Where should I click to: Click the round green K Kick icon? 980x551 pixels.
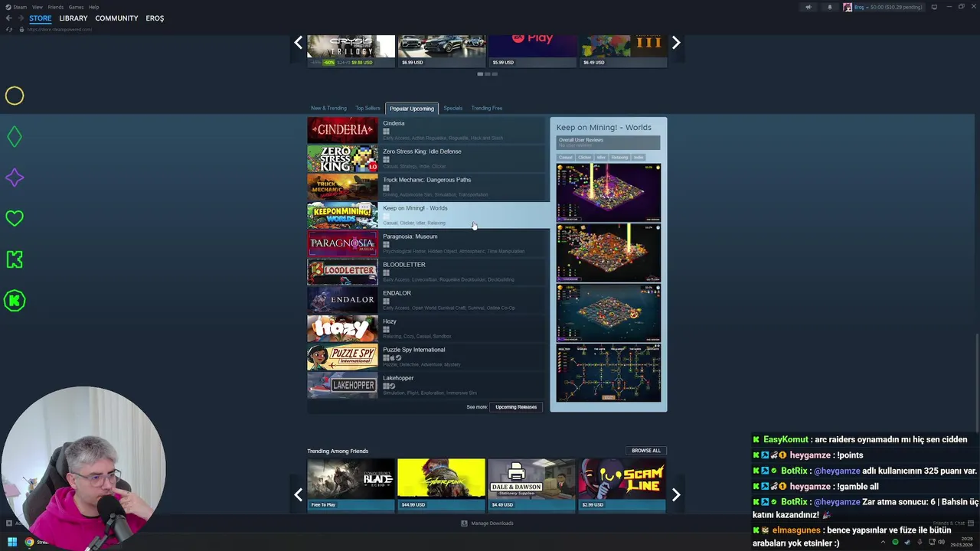pos(15,301)
